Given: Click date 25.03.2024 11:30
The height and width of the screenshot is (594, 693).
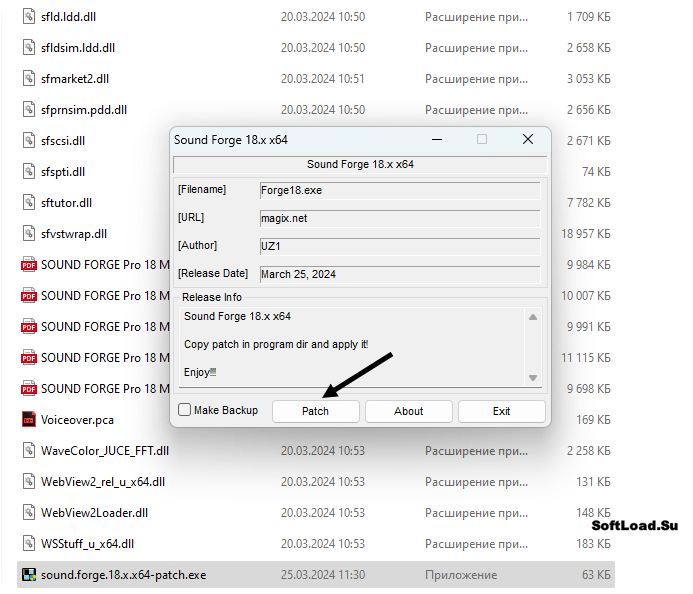Looking at the screenshot, I should pos(323,575).
